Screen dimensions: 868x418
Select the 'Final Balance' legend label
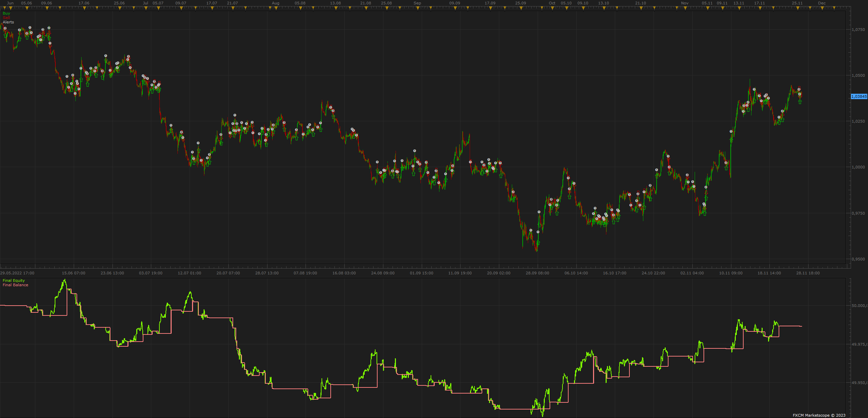(15, 285)
